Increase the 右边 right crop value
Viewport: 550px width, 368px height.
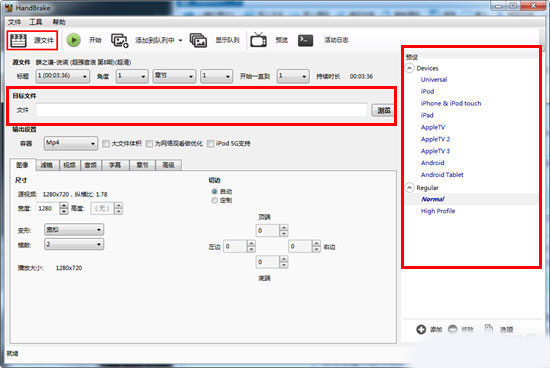pyautogui.click(x=316, y=244)
